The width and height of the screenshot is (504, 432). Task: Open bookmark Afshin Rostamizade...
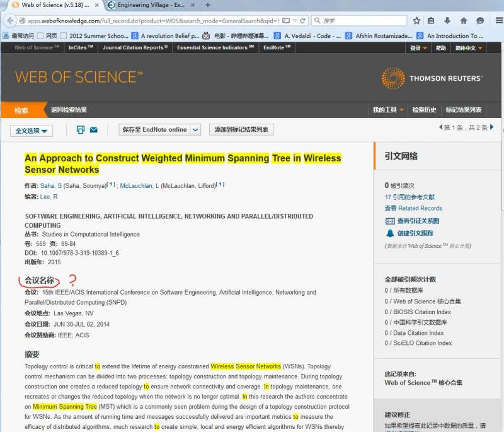pyautogui.click(x=379, y=36)
